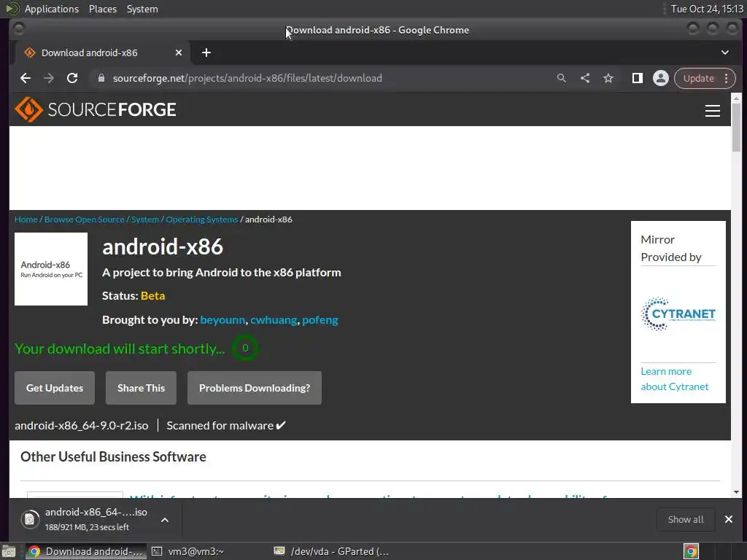
Task: Click the Scanned for malware text
Action: coord(226,426)
